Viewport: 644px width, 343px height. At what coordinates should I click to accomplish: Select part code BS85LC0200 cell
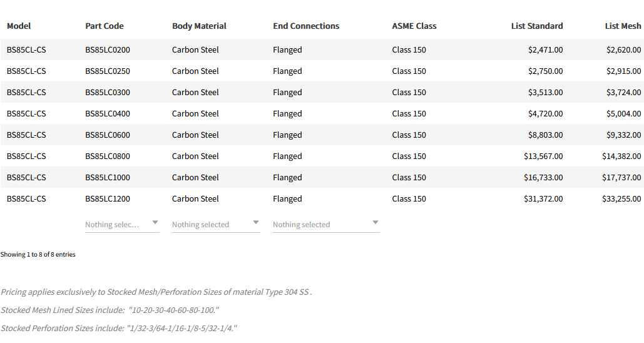pos(108,50)
